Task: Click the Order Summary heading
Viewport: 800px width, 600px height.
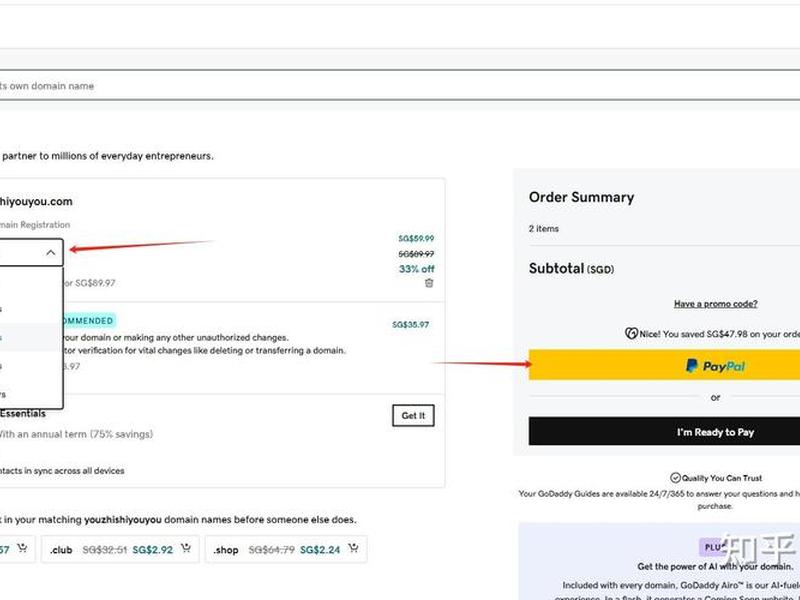Action: (582, 197)
